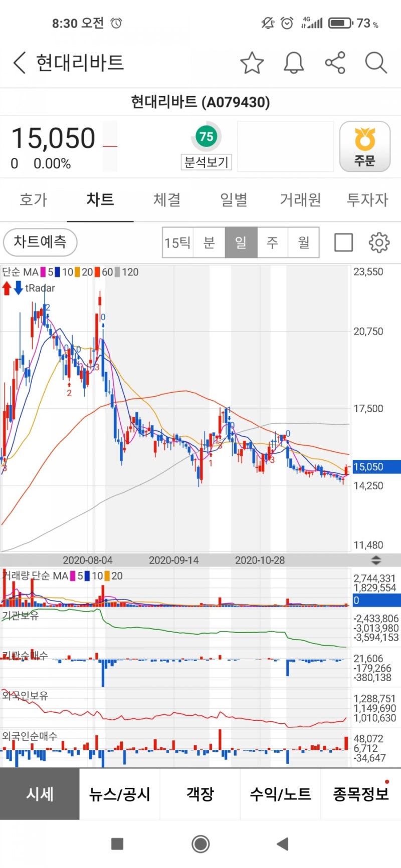401x868 pixels.
Task: Tap the large 15,050 price display
Action: [x=53, y=138]
